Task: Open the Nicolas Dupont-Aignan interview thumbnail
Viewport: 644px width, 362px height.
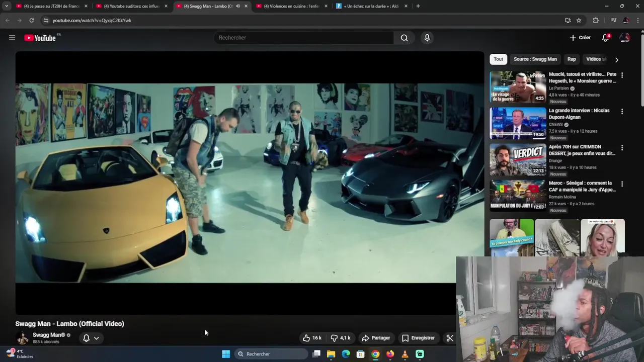Action: tap(518, 123)
